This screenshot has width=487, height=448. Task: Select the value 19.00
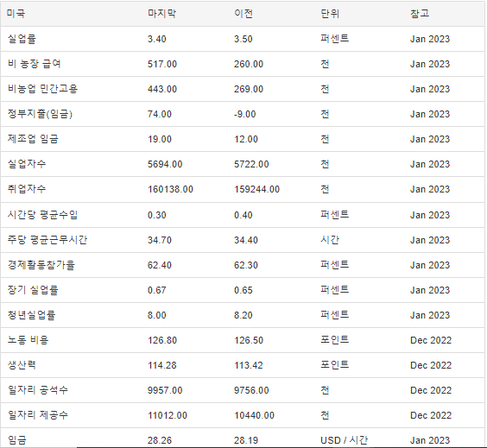point(160,139)
